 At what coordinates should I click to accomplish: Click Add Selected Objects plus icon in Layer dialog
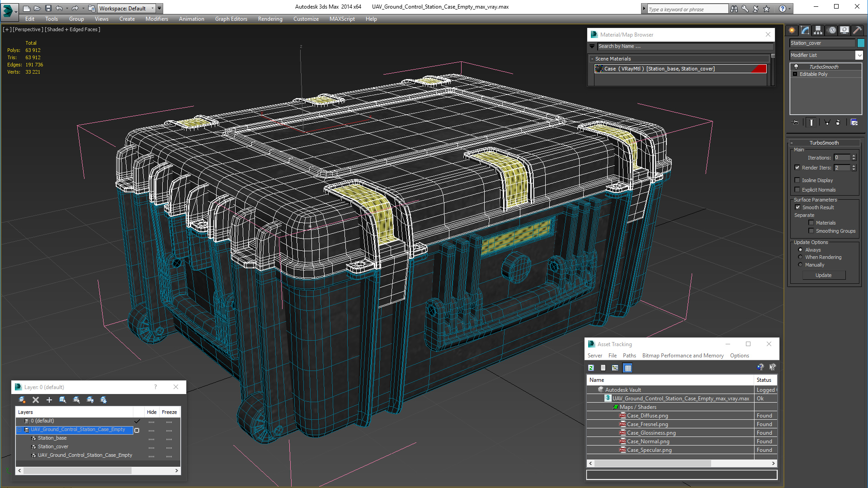(x=49, y=400)
